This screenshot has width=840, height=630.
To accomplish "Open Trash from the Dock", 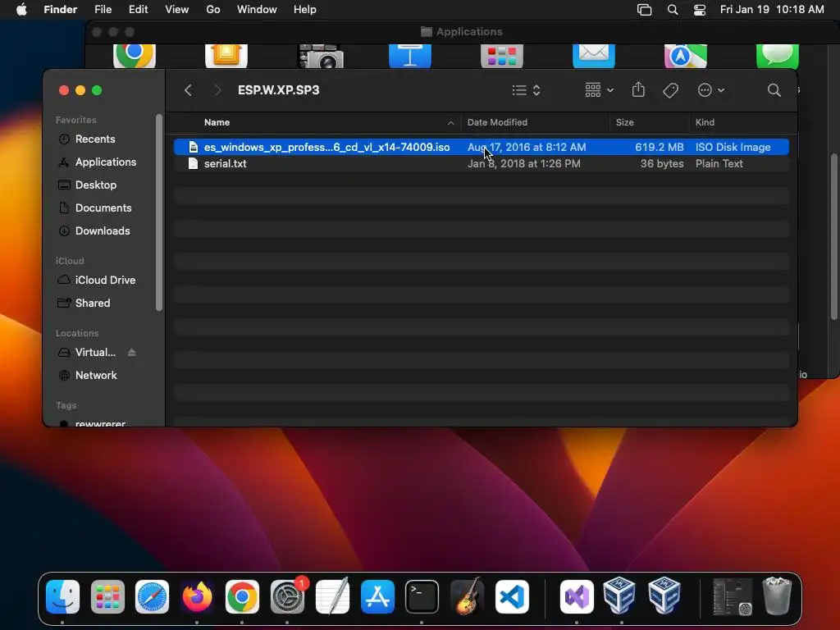I will tap(778, 596).
